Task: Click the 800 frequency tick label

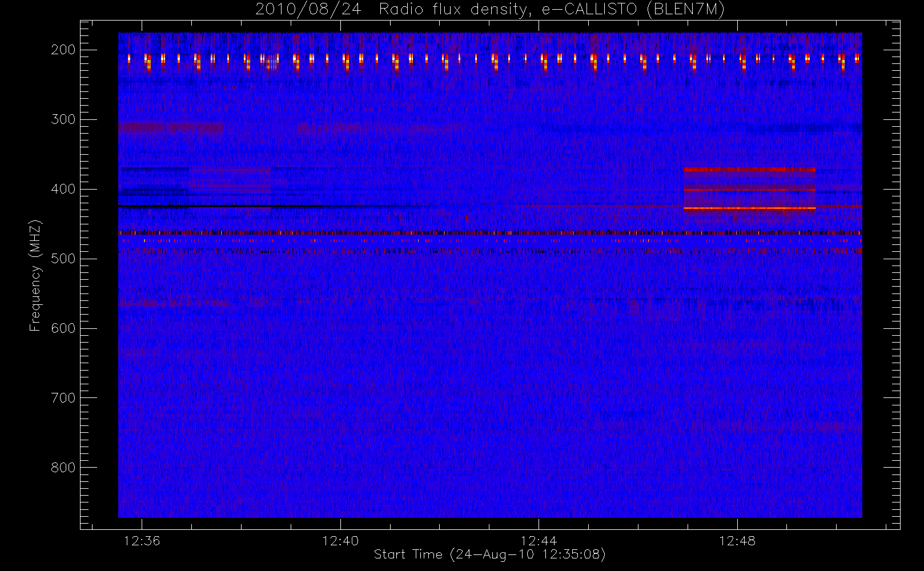Action: pyautogui.click(x=63, y=468)
